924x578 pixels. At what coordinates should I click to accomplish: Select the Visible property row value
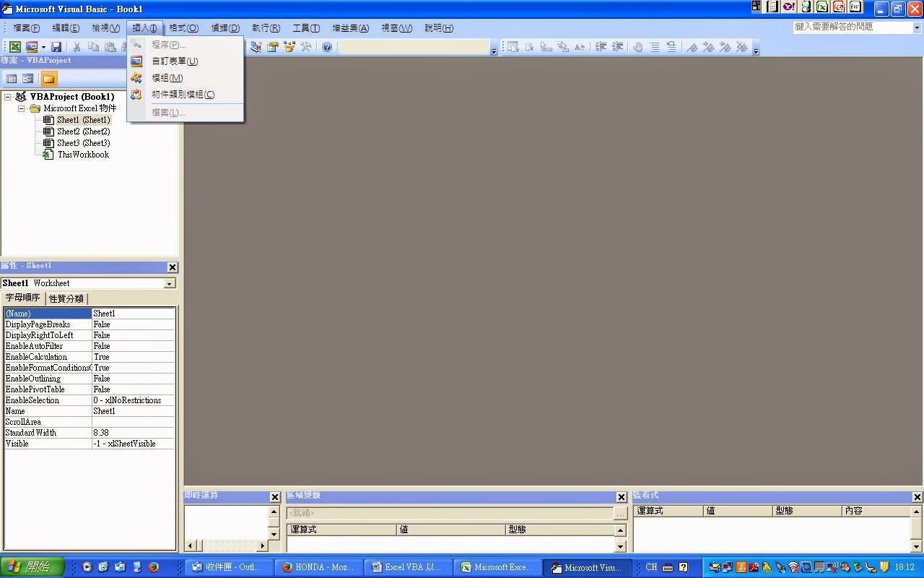(x=133, y=444)
